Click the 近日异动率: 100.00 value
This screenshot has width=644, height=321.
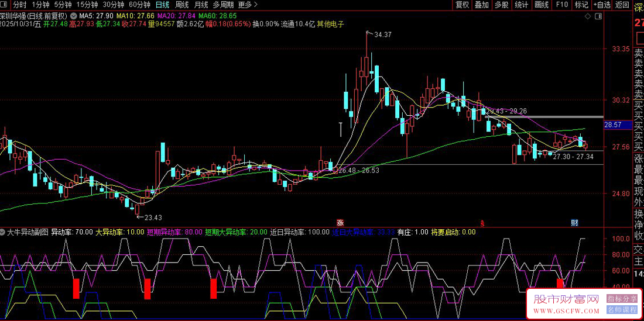coord(300,232)
